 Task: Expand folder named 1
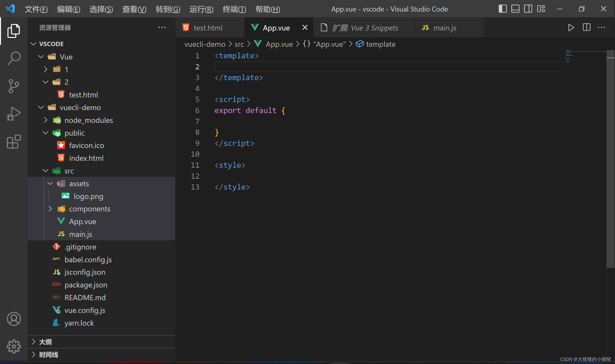point(45,69)
